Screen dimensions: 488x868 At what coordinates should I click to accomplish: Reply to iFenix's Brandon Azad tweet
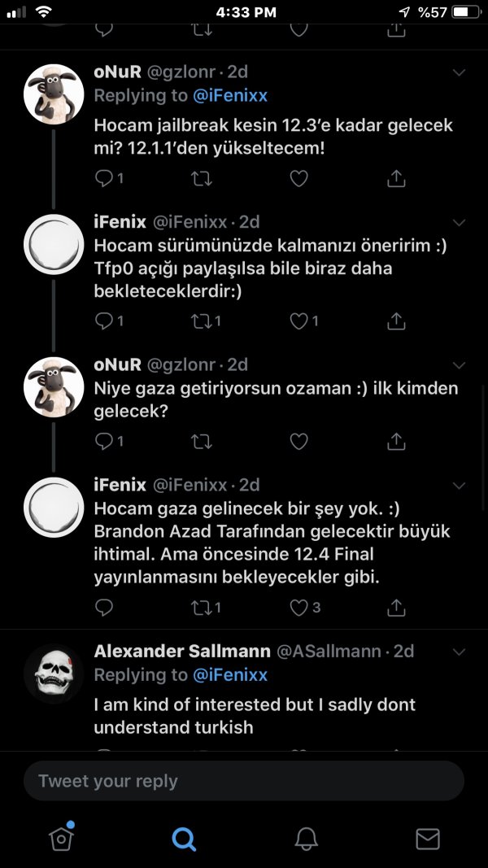tap(103, 607)
